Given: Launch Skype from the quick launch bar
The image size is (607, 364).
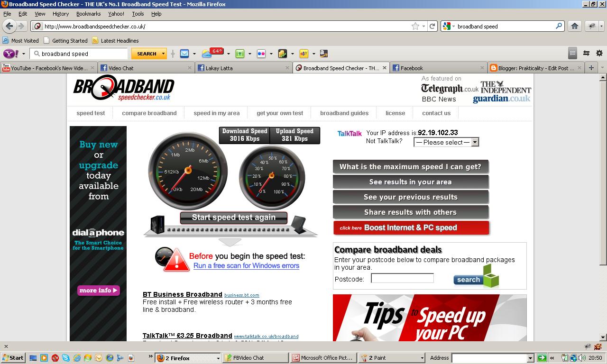Looking at the screenshot, I should pos(65,358).
